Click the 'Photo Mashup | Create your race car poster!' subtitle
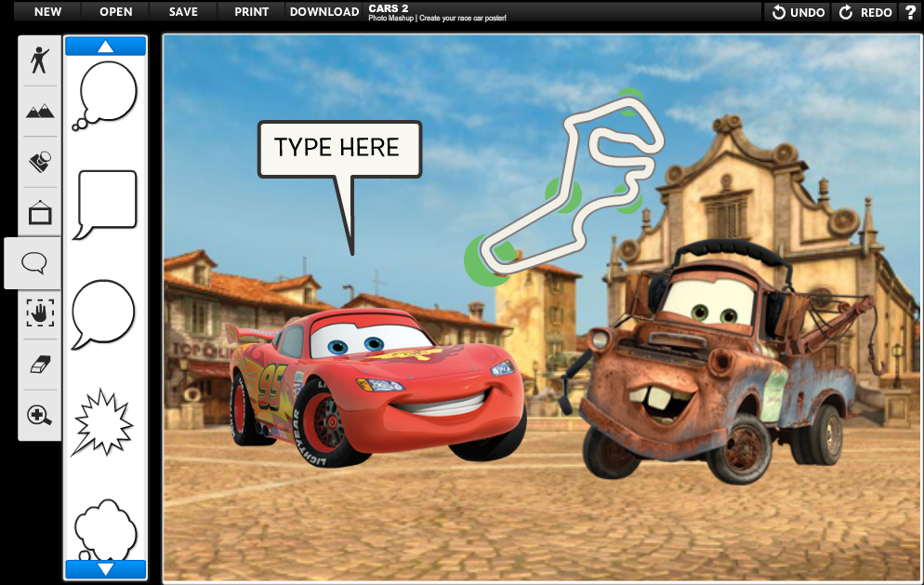Image resolution: width=924 pixels, height=585 pixels. click(x=437, y=19)
